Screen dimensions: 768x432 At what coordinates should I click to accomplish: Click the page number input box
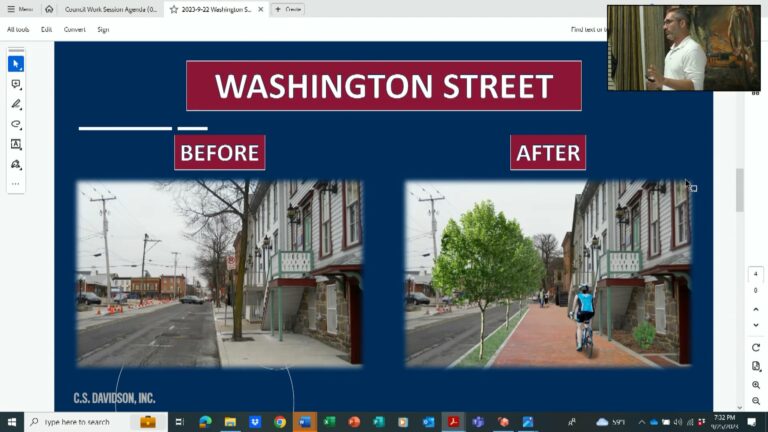(x=756, y=274)
